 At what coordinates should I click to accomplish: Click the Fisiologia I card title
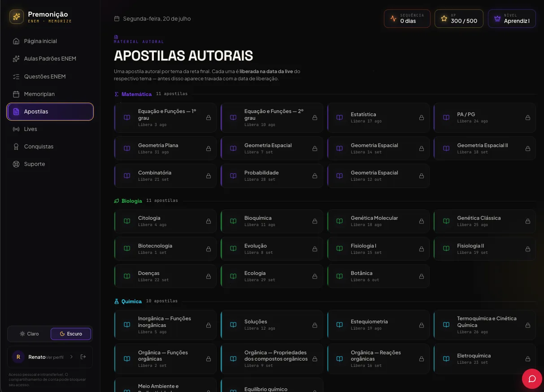pyautogui.click(x=363, y=246)
